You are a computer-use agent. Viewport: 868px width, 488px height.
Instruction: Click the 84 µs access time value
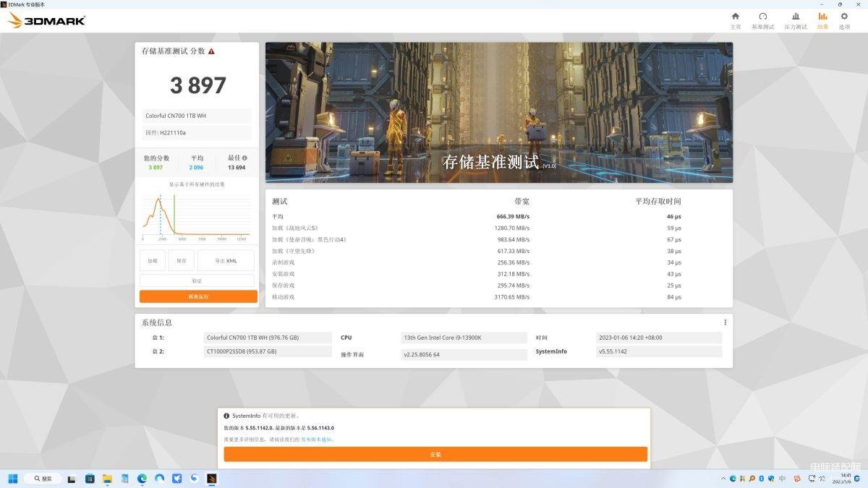pos(674,297)
